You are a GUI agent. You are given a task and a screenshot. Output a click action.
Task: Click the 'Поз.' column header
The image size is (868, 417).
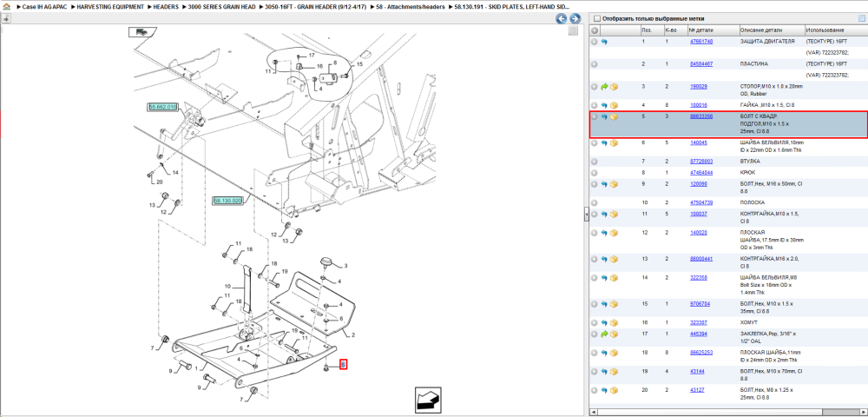point(651,30)
